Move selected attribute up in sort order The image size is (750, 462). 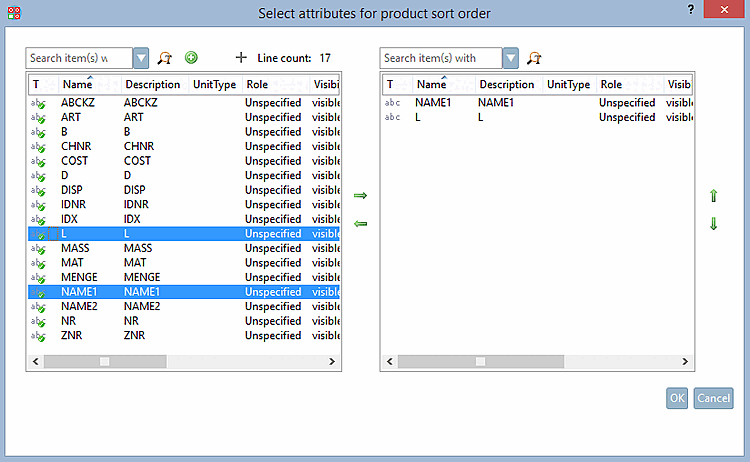point(713,196)
